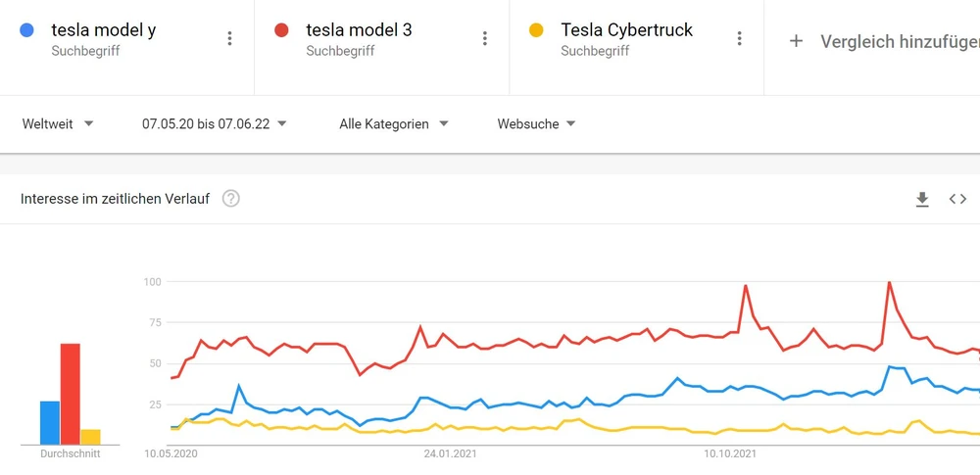Edit the tesla model 3 search term

359,30
